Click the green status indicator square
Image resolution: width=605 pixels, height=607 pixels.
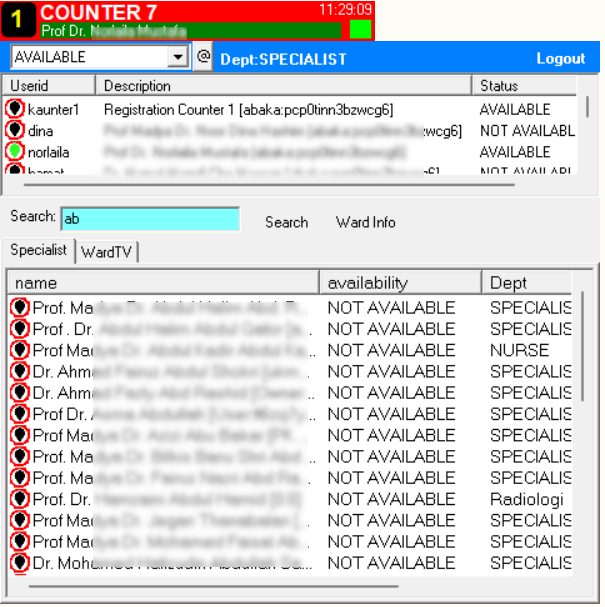360,29
